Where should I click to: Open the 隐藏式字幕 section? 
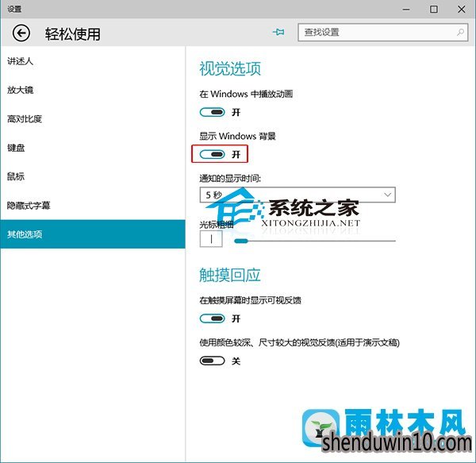pyautogui.click(x=93, y=206)
